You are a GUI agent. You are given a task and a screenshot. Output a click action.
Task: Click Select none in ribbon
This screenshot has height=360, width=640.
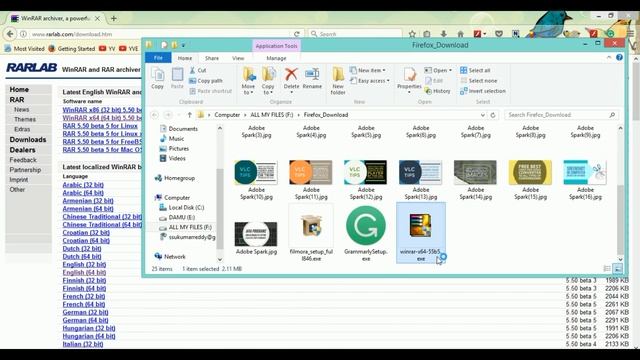[478, 81]
